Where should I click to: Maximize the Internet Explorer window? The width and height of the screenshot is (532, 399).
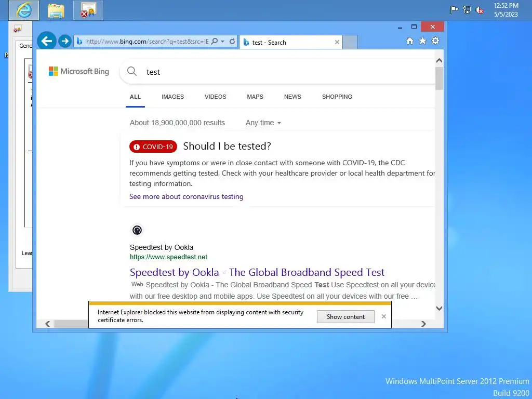point(414,27)
